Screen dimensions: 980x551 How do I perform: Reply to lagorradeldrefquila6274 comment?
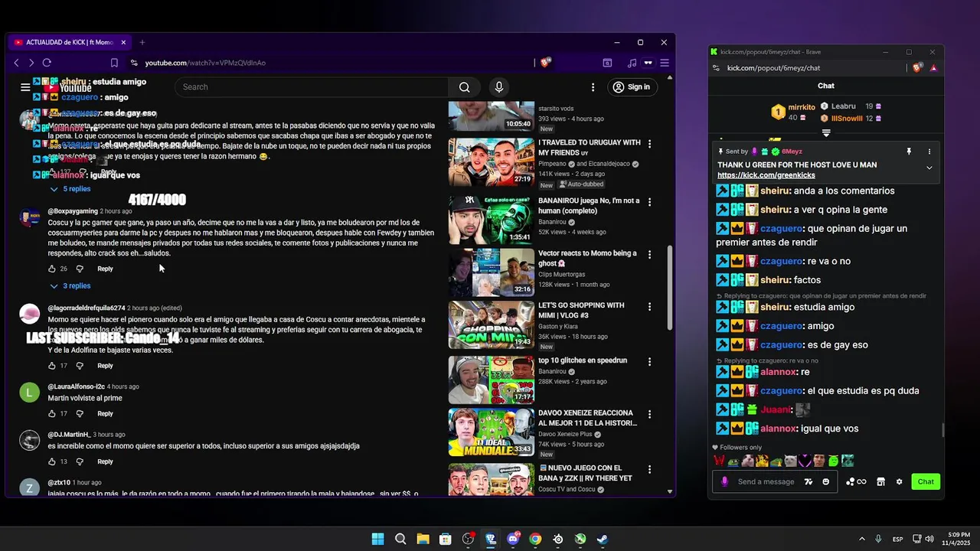tap(105, 366)
